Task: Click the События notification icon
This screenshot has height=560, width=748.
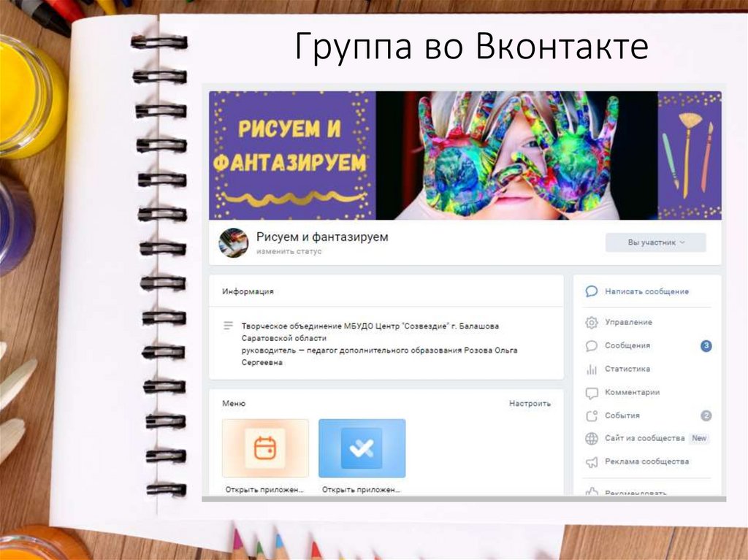Action: pyautogui.click(x=592, y=416)
